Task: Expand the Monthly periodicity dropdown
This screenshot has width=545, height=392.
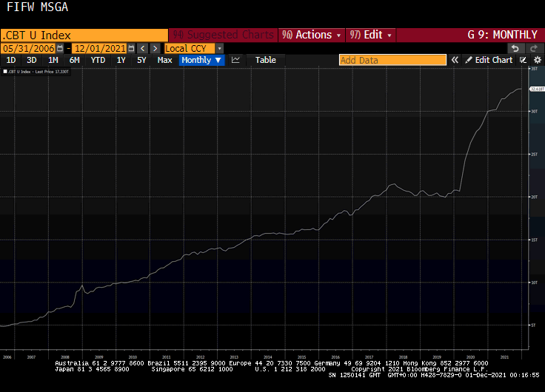Action: [201, 60]
